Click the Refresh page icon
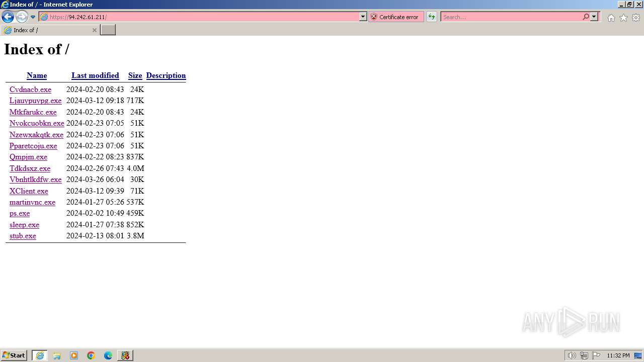The width and height of the screenshot is (644, 362). [x=431, y=17]
